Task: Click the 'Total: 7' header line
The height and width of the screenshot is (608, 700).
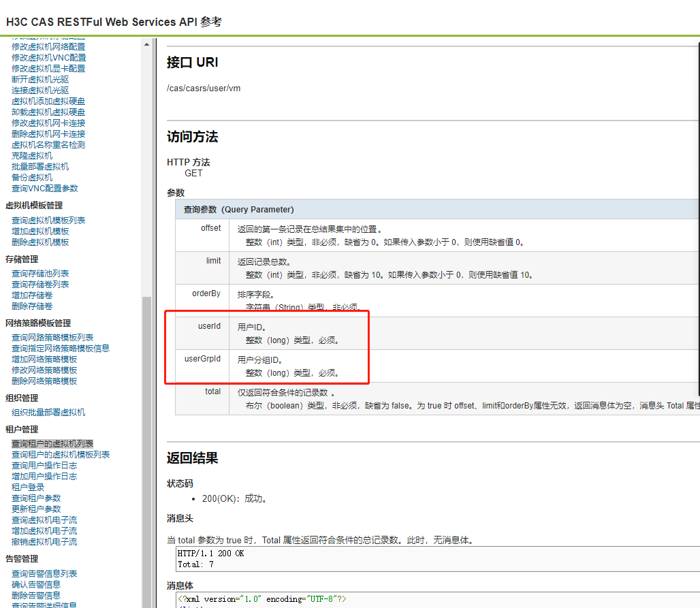Action: (x=195, y=564)
